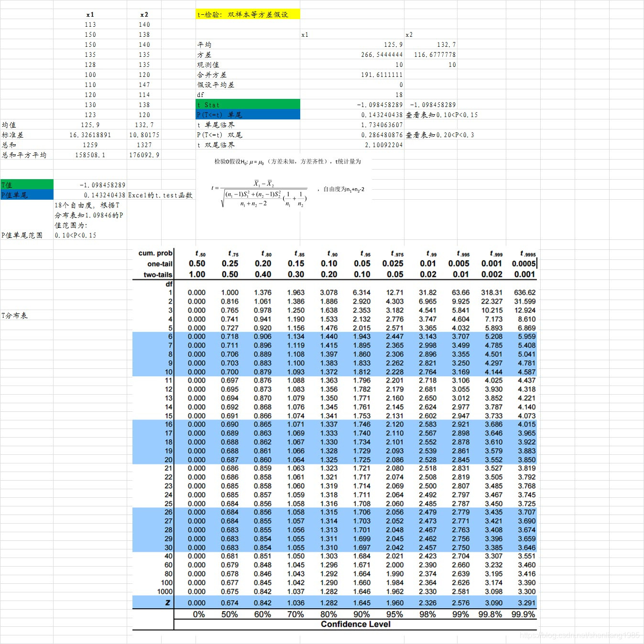Select the cell 176092.9

144,155
